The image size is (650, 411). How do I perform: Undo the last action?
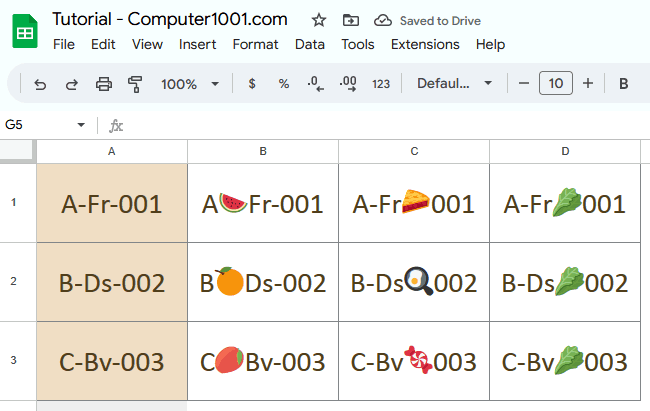[40, 84]
